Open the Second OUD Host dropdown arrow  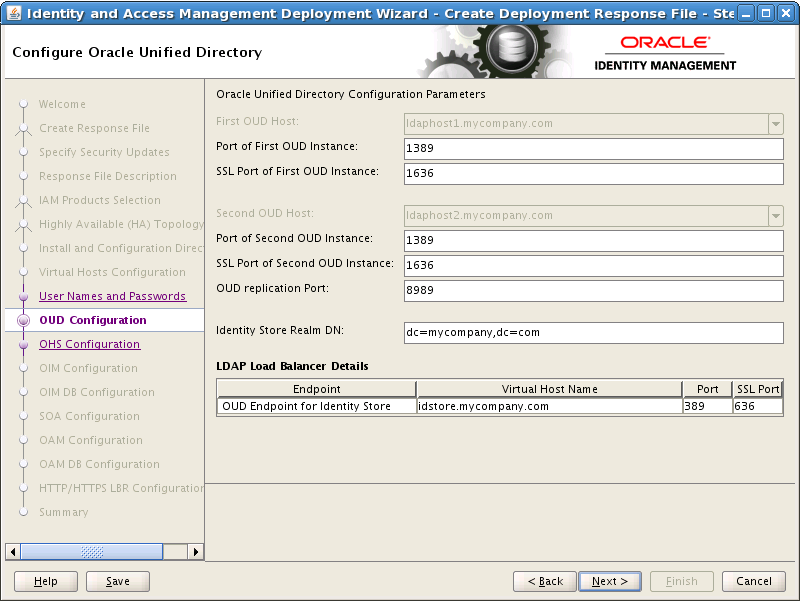776,216
